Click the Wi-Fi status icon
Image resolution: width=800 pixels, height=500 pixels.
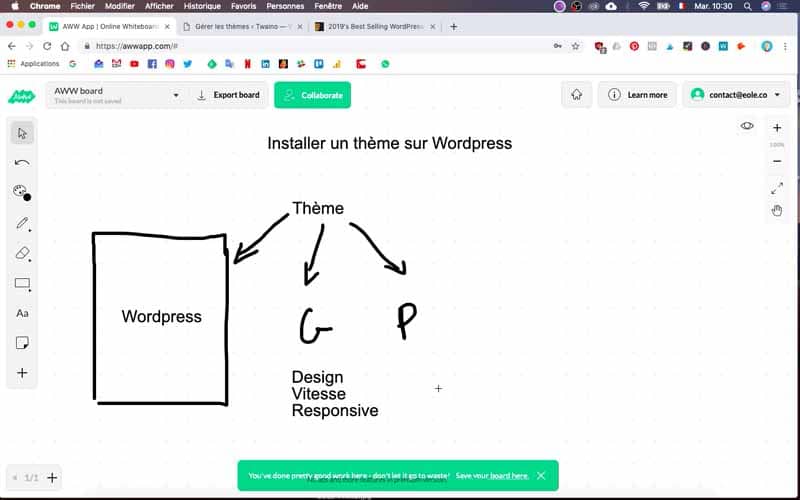(x=644, y=6)
